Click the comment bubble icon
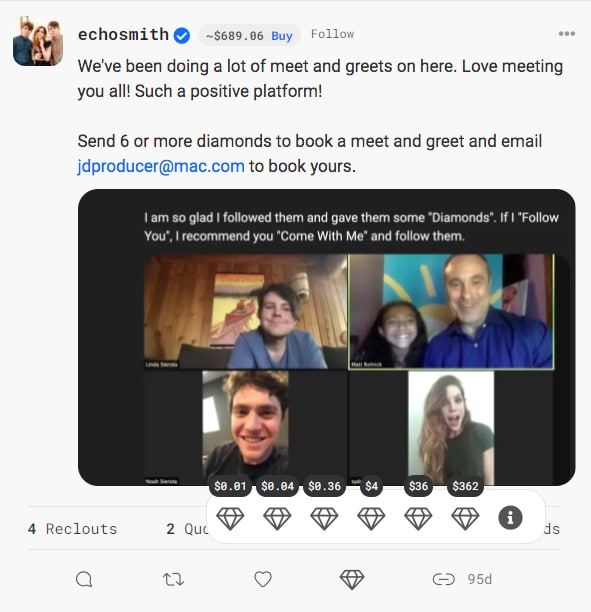This screenshot has width=591, height=612. (84, 579)
